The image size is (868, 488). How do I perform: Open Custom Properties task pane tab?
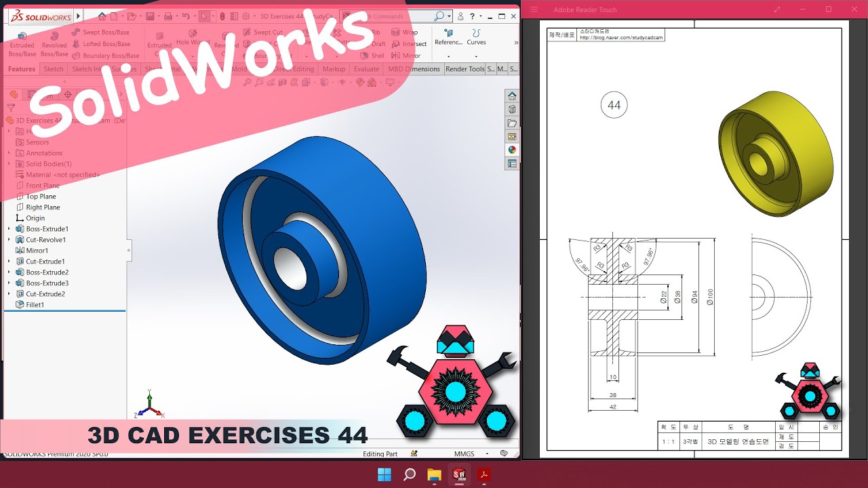pos(512,163)
